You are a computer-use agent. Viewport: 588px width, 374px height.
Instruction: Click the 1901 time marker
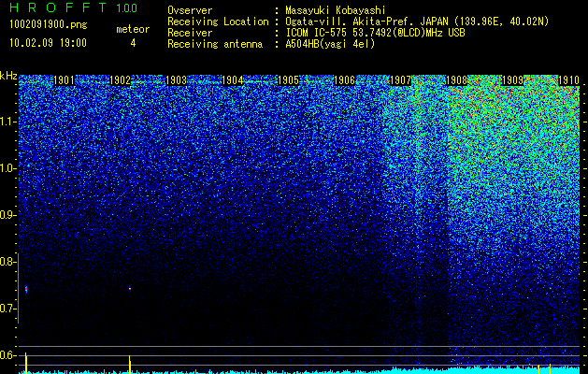click(x=65, y=80)
